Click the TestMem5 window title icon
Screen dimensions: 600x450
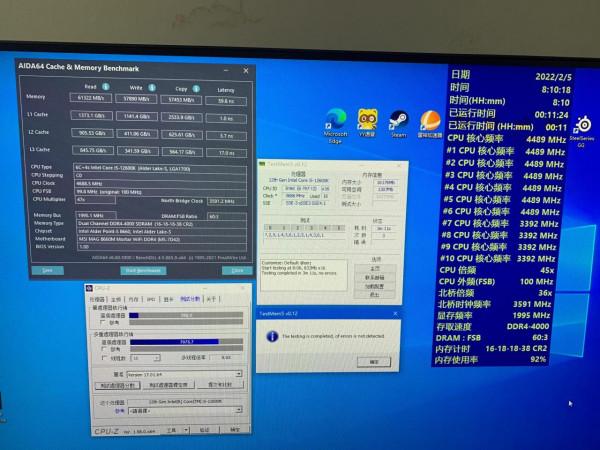262,164
